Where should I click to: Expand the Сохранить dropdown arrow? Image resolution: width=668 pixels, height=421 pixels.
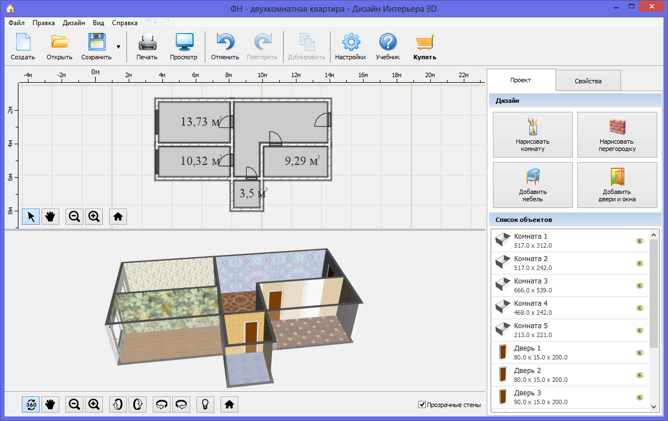[118, 46]
